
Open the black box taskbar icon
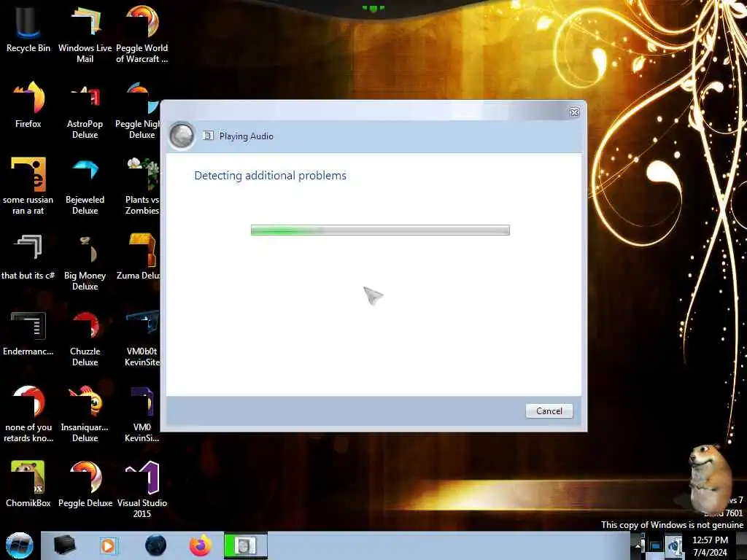point(64,545)
